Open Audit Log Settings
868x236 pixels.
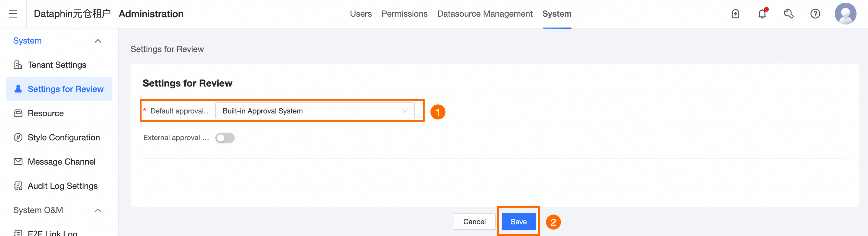coord(62,186)
